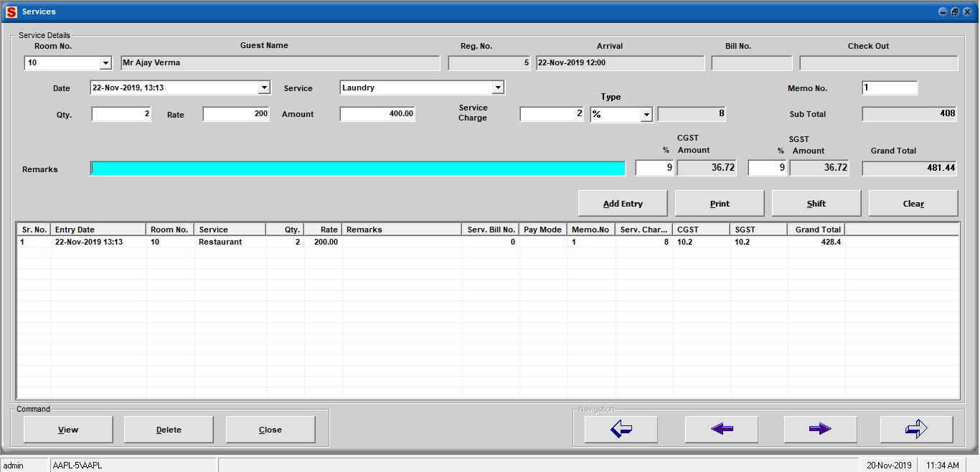Click the Delete command button
Image resolution: width=980 pixels, height=472 pixels.
coord(169,430)
